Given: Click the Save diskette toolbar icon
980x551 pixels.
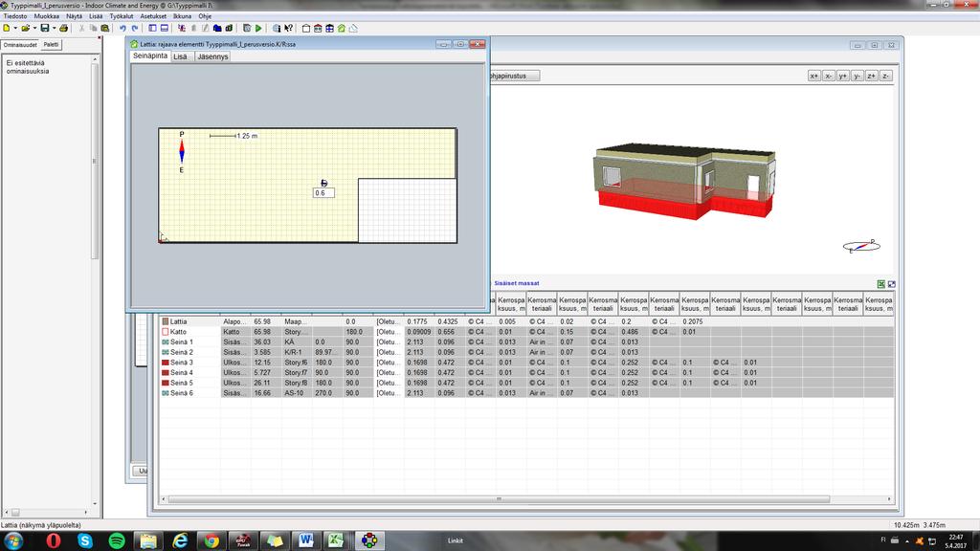Looking at the screenshot, I should click(x=44, y=28).
